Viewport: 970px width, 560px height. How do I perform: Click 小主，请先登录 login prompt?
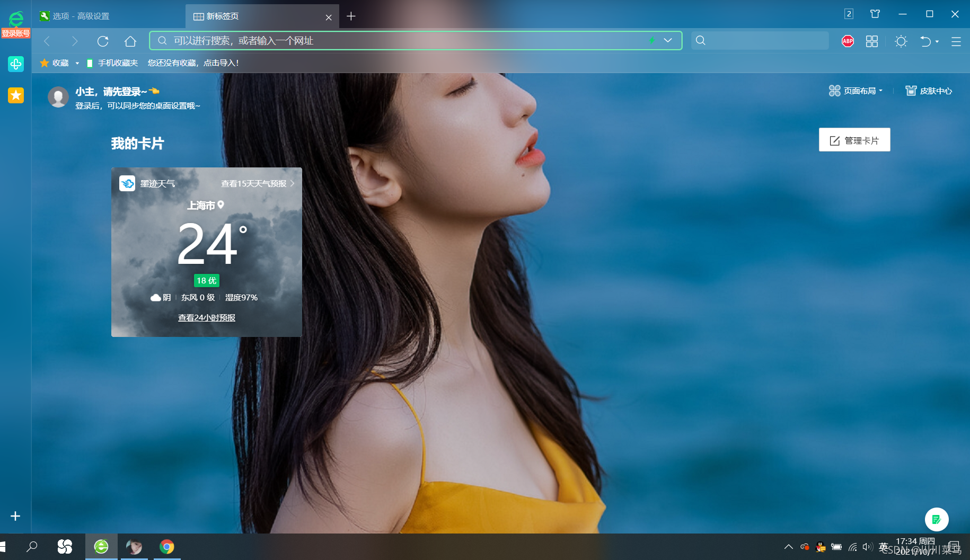[118, 92]
